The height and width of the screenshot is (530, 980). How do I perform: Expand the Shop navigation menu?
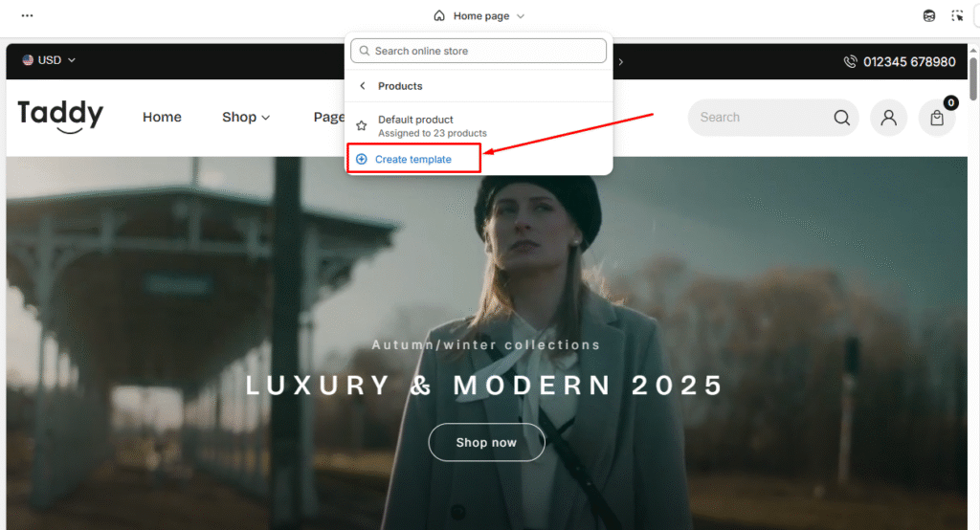tap(246, 117)
